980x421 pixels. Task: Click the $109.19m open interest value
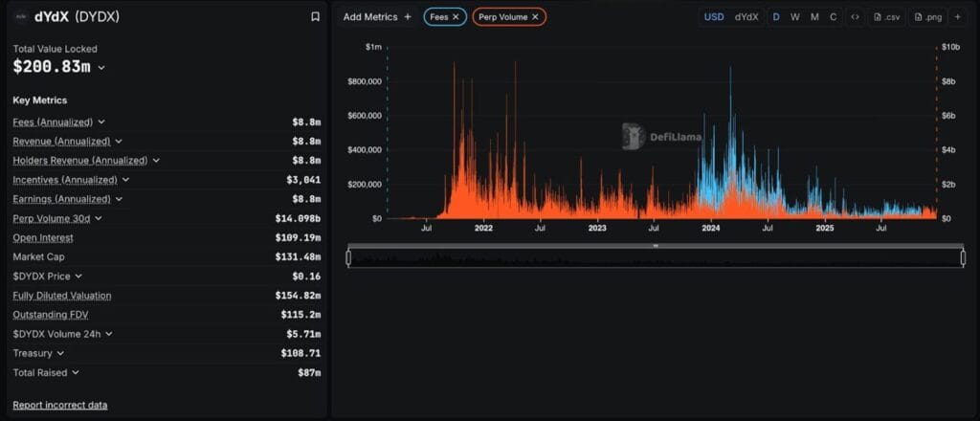point(298,237)
